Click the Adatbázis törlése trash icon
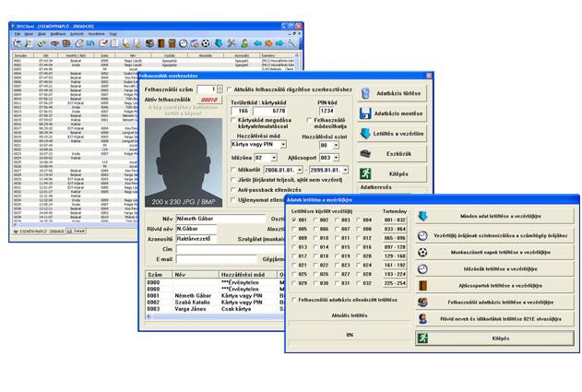The width and height of the screenshot is (582, 392). point(366,94)
